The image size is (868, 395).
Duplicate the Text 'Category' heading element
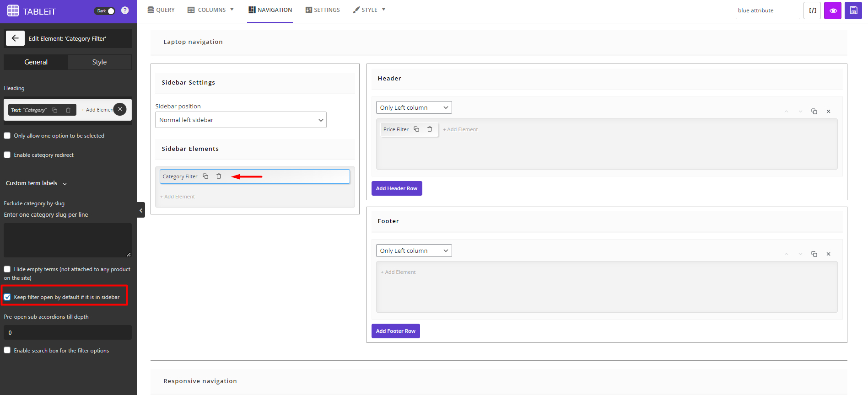pos(55,110)
